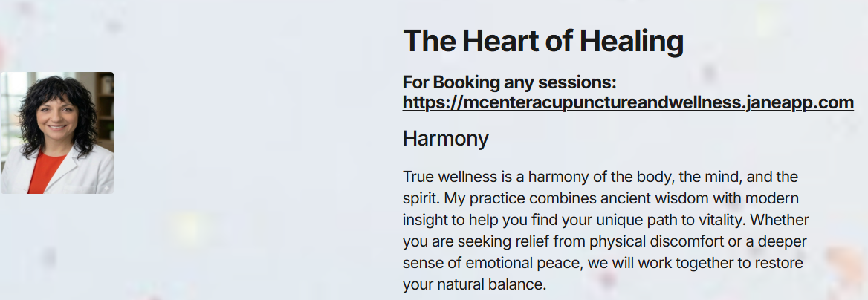Click the phrase "physical discomfort"
Viewport: 868px width, 300px height.
click(x=648, y=242)
